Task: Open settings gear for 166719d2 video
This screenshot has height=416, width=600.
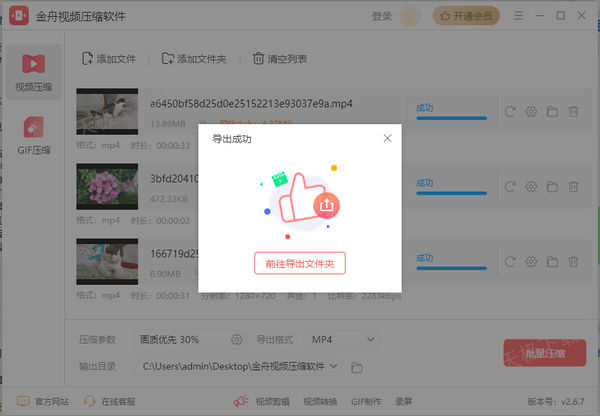Action: (x=531, y=262)
